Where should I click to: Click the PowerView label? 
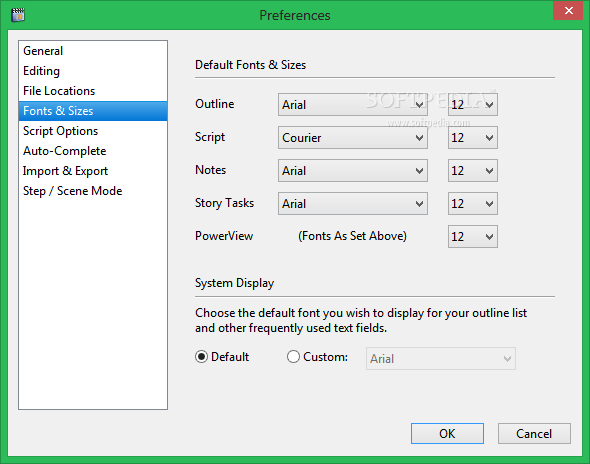(x=224, y=236)
